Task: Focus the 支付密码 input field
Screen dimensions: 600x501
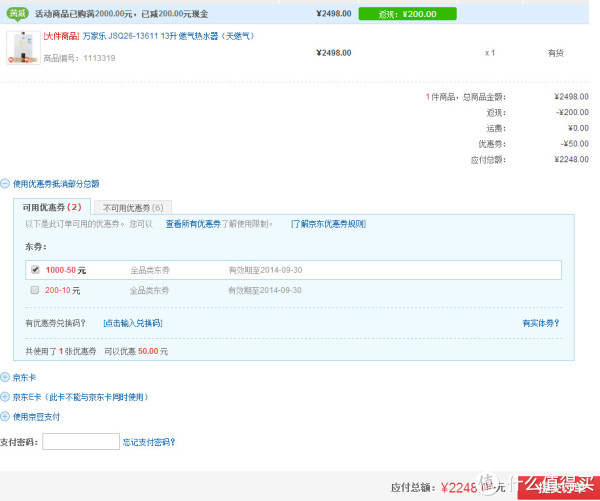Action: 81,442
